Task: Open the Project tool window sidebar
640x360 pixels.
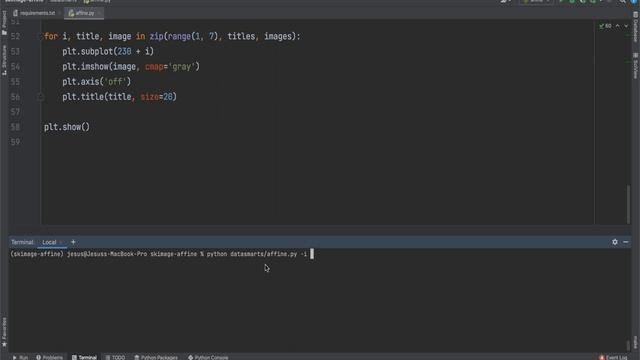Action: coord(4,22)
